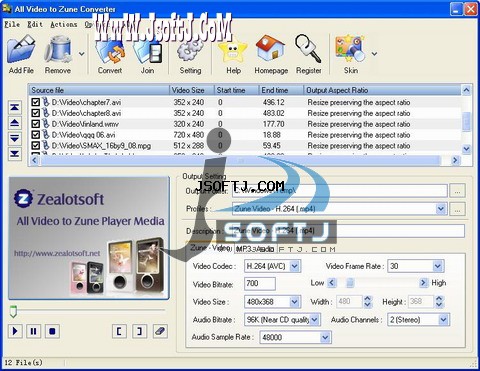Increase bitrate with High slider arrow
The width and height of the screenshot is (480, 371).
(x=423, y=283)
